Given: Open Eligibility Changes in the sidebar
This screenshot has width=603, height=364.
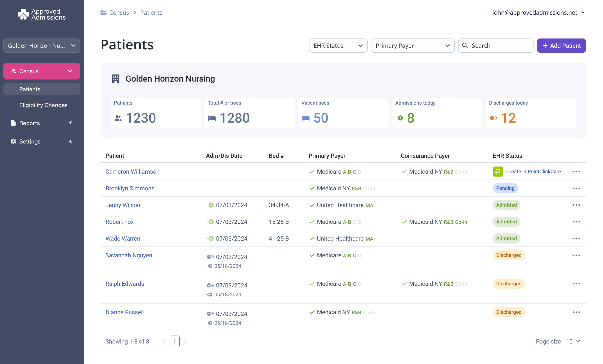Looking at the screenshot, I should click(43, 105).
